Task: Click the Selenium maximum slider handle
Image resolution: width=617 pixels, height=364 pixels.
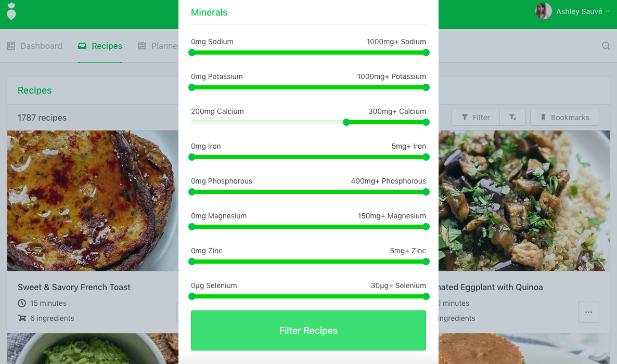Action: pyautogui.click(x=426, y=297)
